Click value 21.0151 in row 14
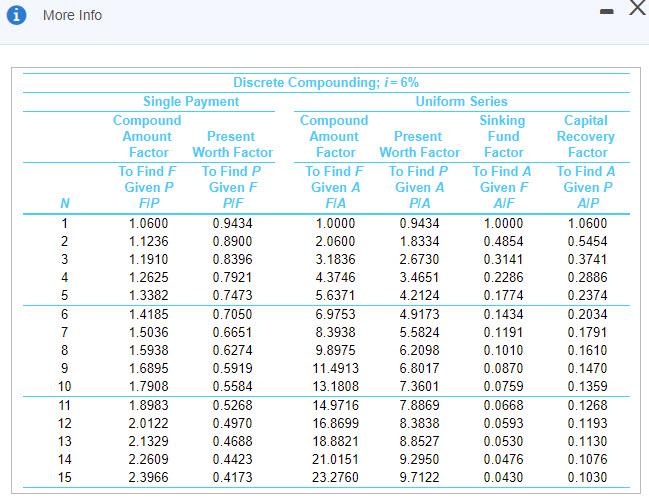The width and height of the screenshot is (649, 504). 336,459
